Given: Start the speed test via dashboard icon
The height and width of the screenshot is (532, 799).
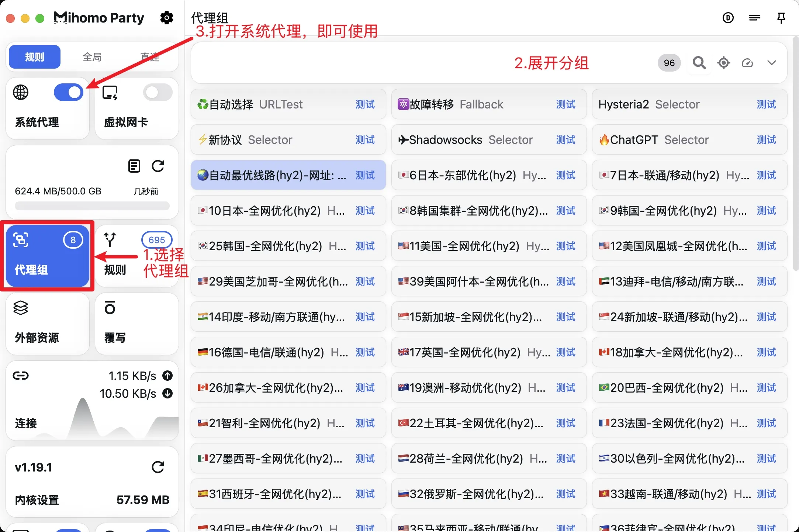Looking at the screenshot, I should [747, 63].
